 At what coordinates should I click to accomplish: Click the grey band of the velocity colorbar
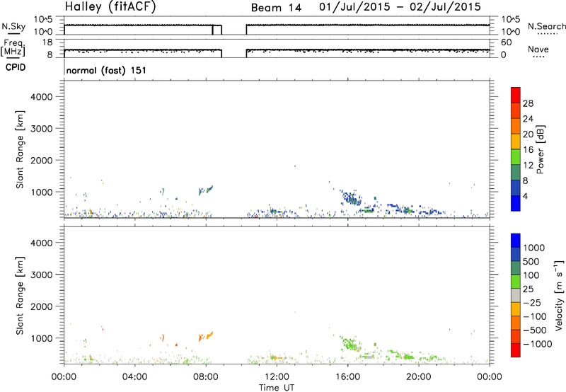pyautogui.click(x=516, y=295)
